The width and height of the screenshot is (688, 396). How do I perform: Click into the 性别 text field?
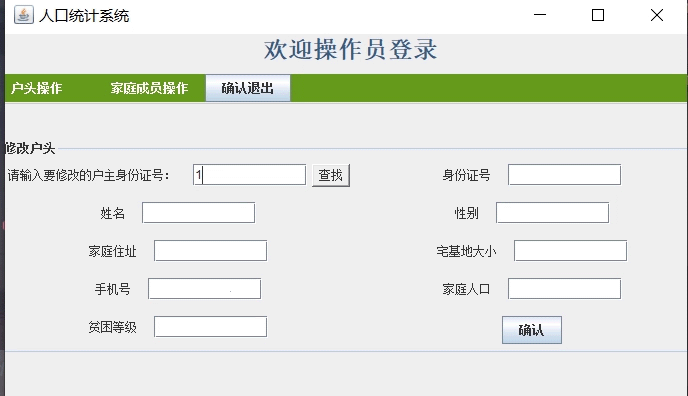(552, 213)
